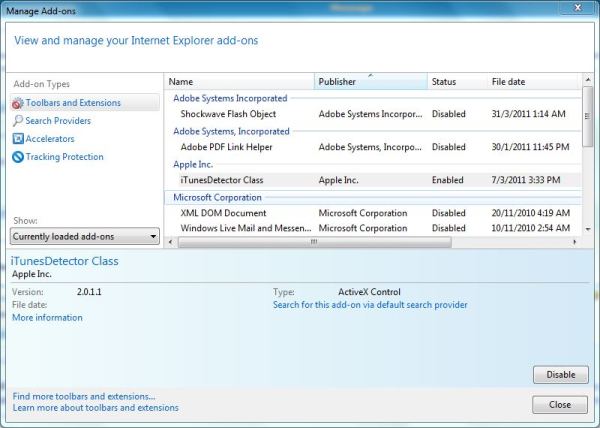Select Shockwave Flash Object row
Screen dimensions: 600x428
pos(373,114)
